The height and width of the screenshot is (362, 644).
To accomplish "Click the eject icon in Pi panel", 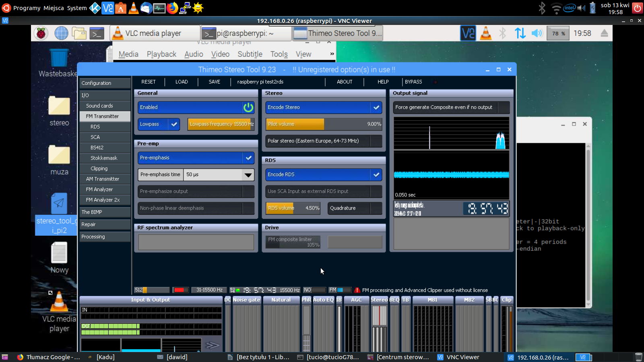I will coord(604,33).
